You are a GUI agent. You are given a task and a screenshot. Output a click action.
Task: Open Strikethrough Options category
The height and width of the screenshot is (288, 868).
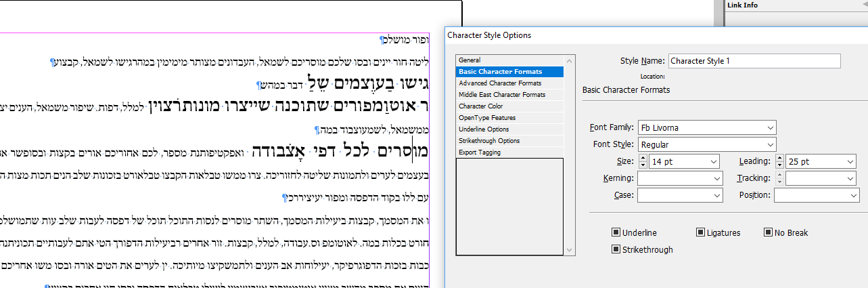tap(509, 141)
